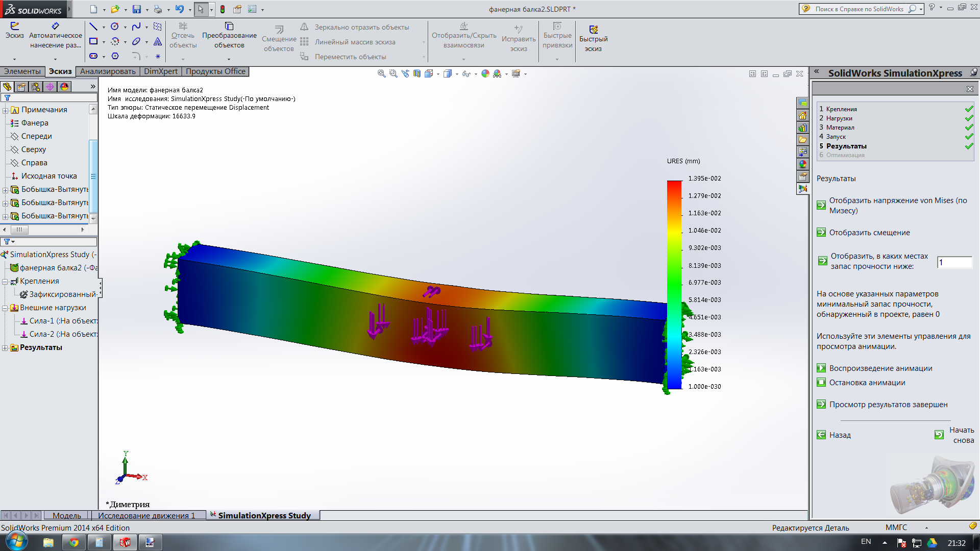Select the Line sketch tool

tap(93, 27)
